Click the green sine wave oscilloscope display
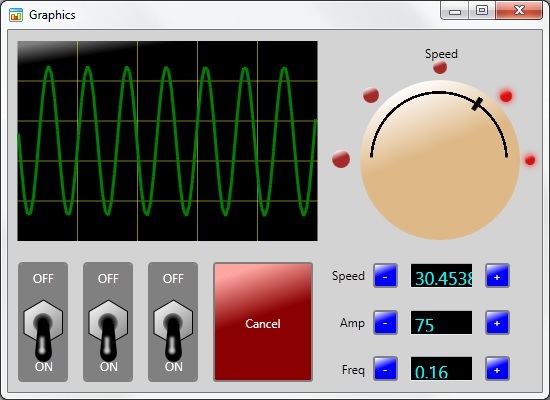Screen dimensions: 550x400 168,141
